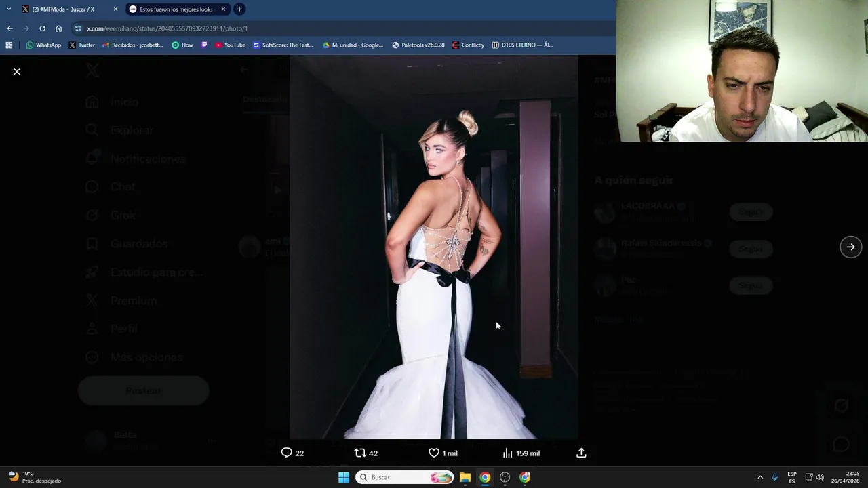Open the volume icon in system tray
This screenshot has width=868, height=488.
click(x=820, y=477)
